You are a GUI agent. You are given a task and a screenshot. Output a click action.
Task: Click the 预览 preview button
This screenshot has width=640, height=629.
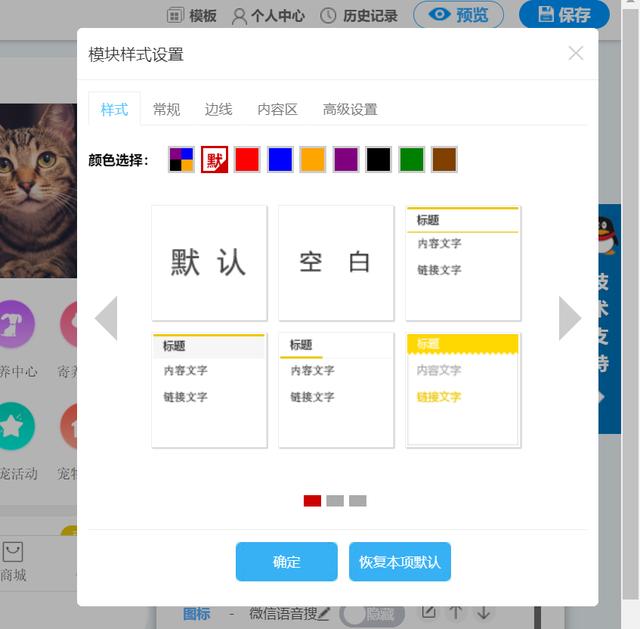458,15
